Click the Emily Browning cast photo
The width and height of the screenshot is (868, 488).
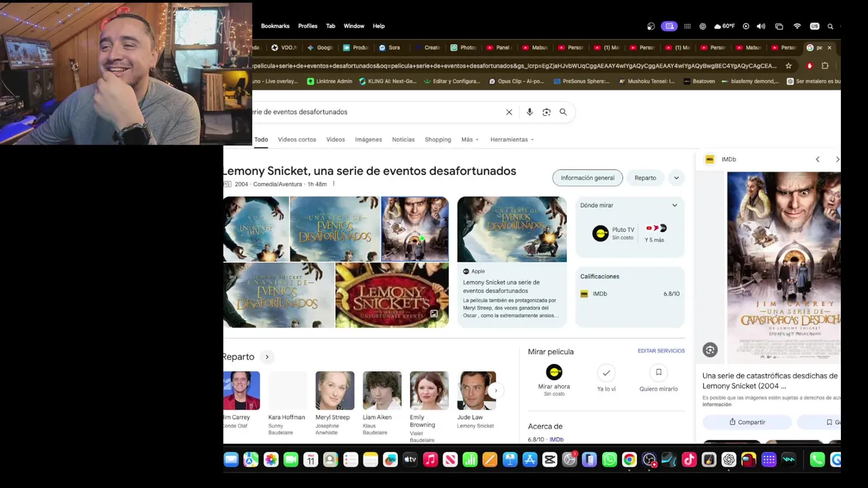[429, 390]
